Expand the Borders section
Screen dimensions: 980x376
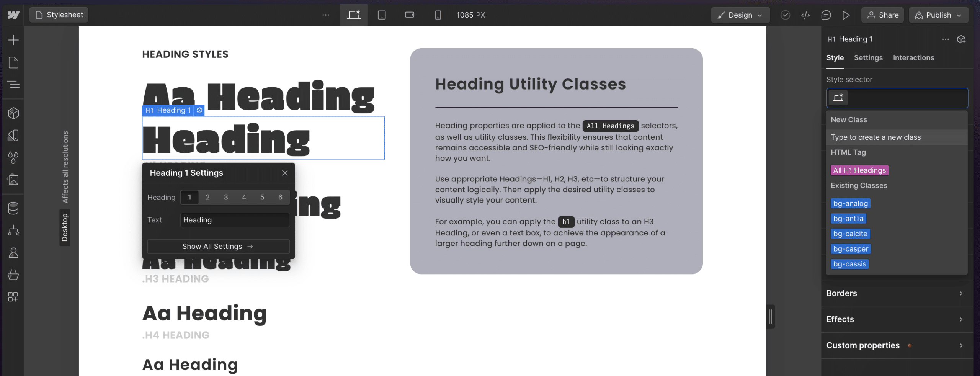pyautogui.click(x=897, y=293)
